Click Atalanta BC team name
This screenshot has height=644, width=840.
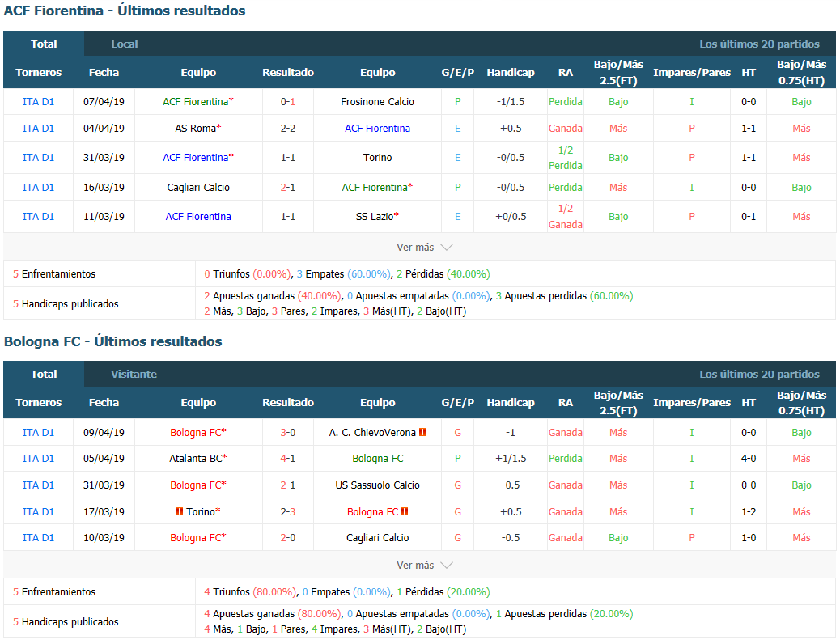click(x=196, y=458)
